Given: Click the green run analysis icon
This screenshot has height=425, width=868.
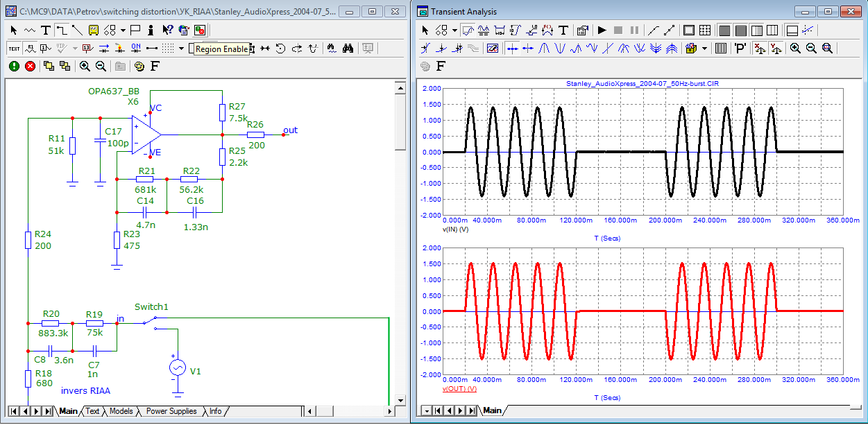Looking at the screenshot, I should pos(14,66).
